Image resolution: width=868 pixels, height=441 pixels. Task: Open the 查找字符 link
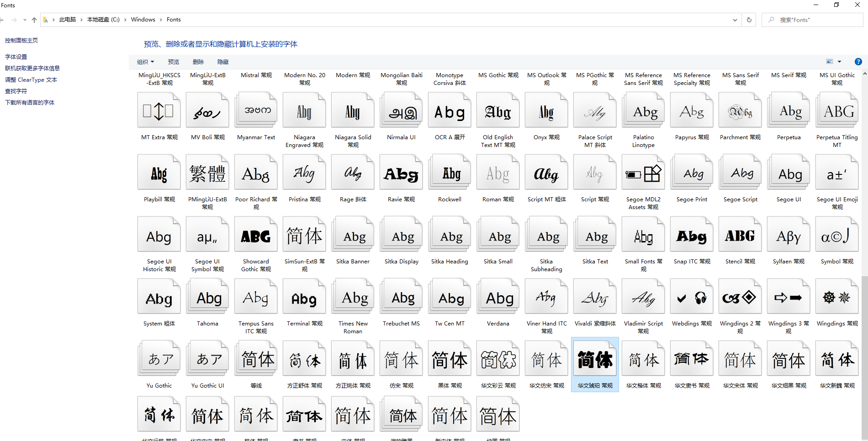pos(16,91)
